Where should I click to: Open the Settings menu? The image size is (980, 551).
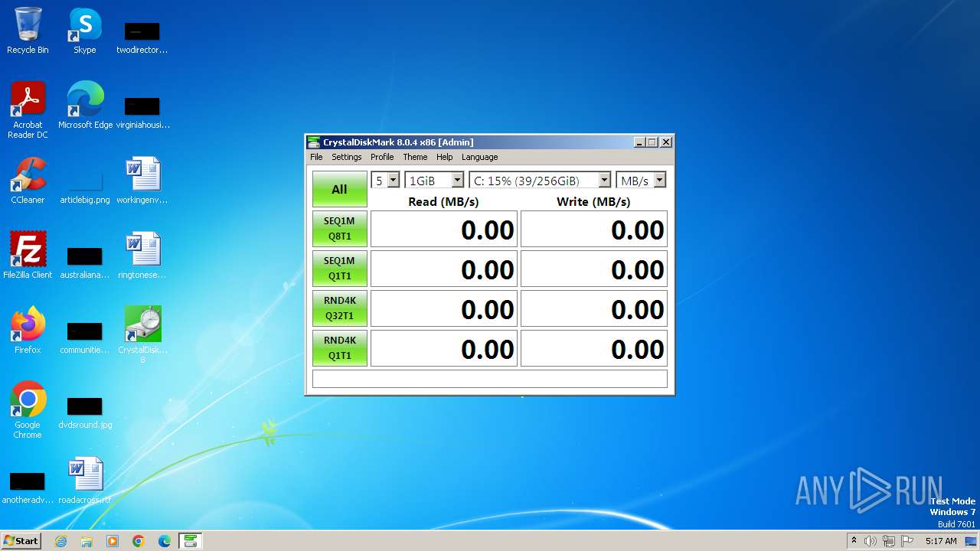(x=346, y=157)
